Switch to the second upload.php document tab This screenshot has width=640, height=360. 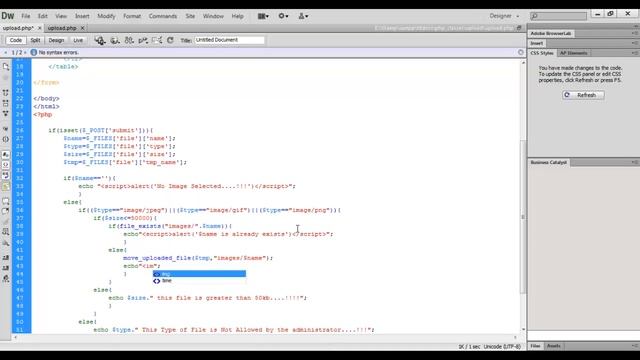point(62,28)
